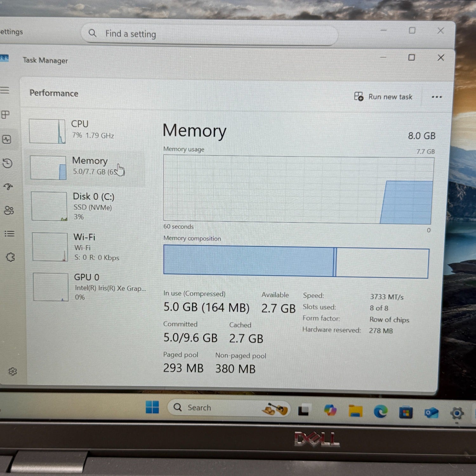Select the Memory performance item
Screen dimensions: 476x476
(x=86, y=167)
